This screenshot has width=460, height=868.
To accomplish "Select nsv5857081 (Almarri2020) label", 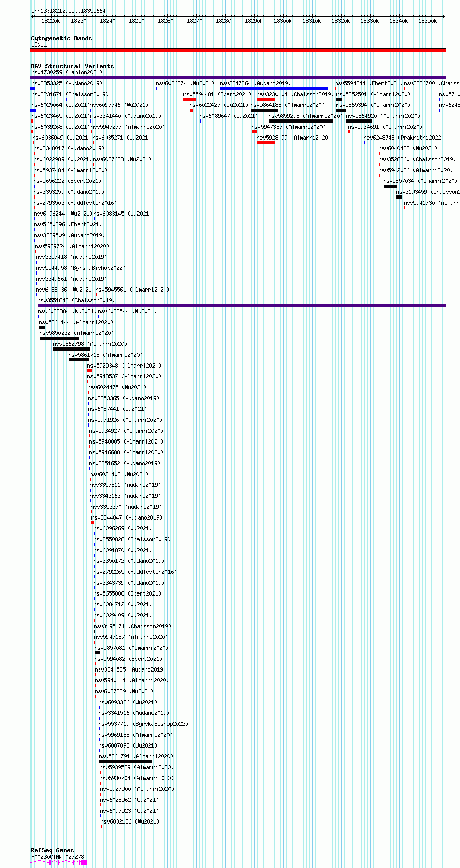I will click(131, 648).
